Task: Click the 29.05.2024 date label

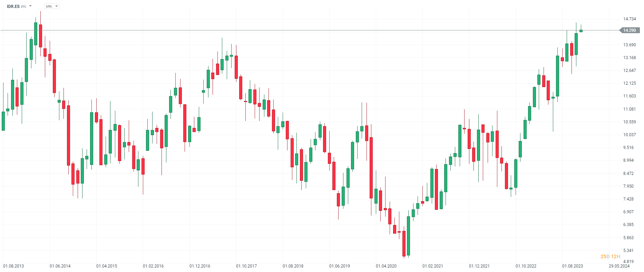Action: pyautogui.click(x=619, y=266)
